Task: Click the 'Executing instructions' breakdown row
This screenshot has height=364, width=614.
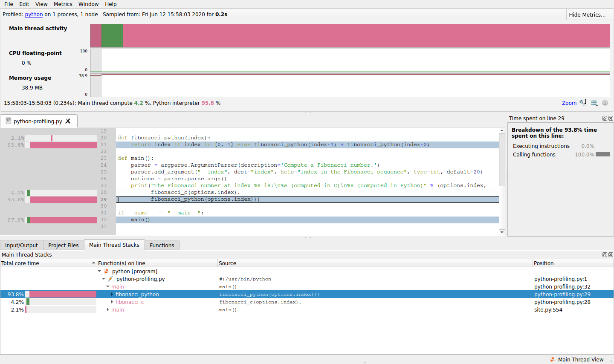Action: click(561, 146)
